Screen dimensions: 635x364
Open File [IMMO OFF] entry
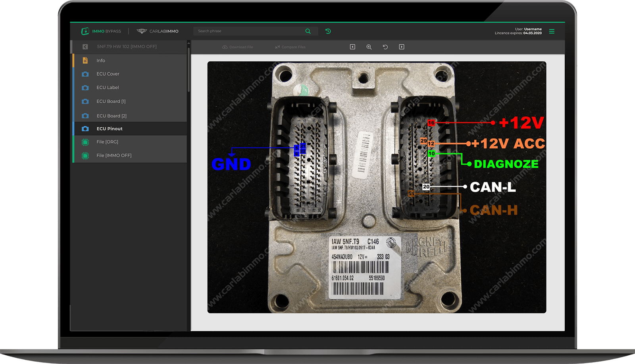pyautogui.click(x=130, y=155)
